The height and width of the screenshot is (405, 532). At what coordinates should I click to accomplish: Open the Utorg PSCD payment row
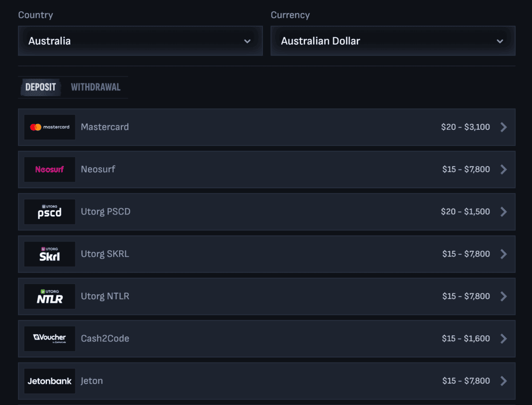coord(266,212)
